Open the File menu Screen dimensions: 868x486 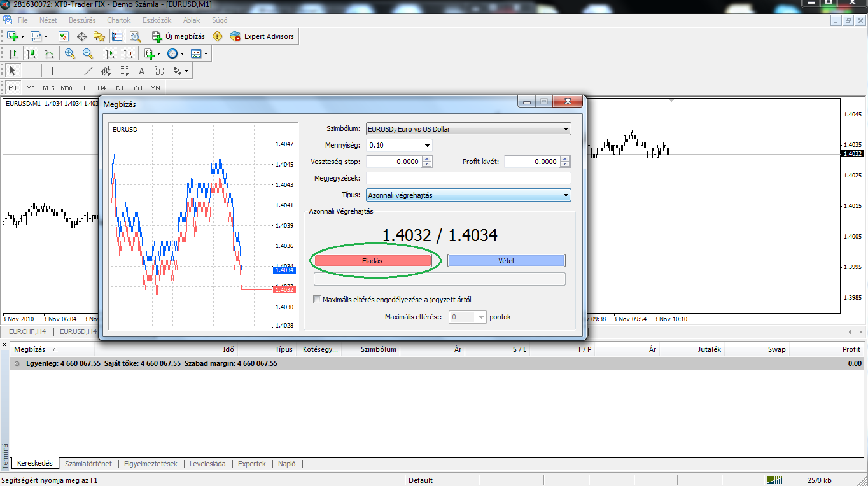pyautogui.click(x=22, y=20)
